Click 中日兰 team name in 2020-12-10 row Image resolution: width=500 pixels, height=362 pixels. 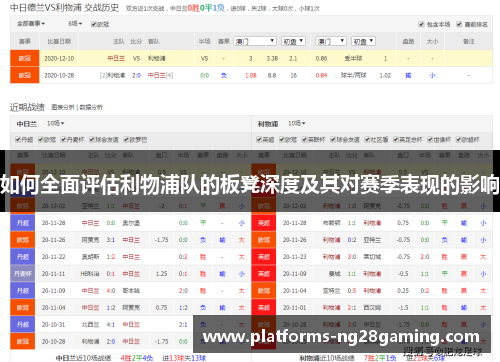116,58
